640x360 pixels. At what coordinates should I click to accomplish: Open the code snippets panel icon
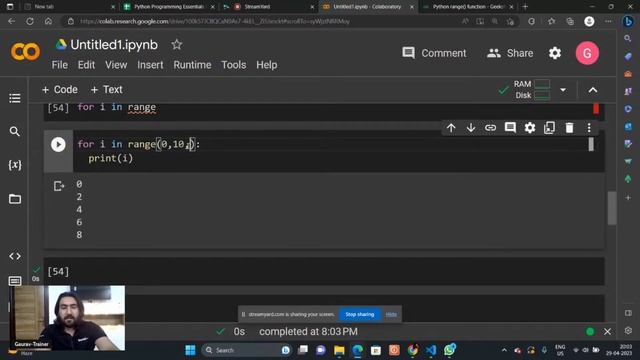[15, 256]
